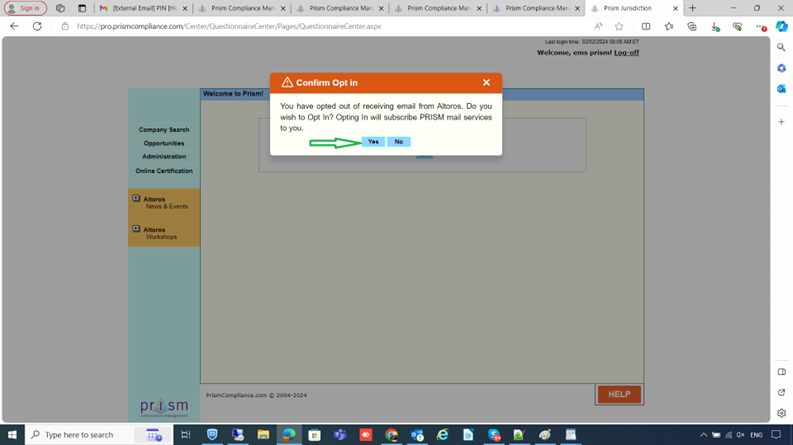Click No in Confirm Opt in dialog
This screenshot has width=793, height=445.
(x=398, y=142)
